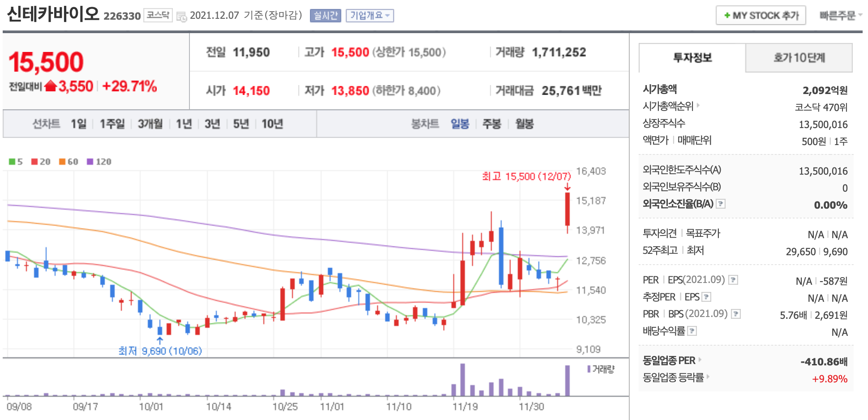Open help icon next to 외국인소진율(B/A)
Viewport: 868px width, 420px height.
[x=721, y=204]
